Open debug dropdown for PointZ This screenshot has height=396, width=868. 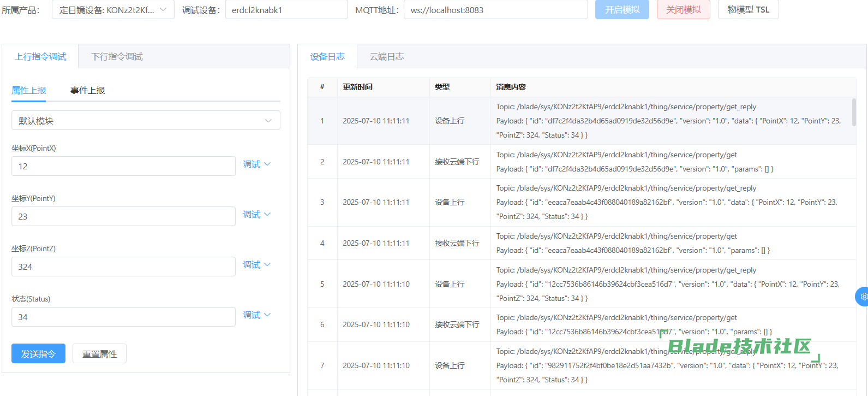[256, 265]
